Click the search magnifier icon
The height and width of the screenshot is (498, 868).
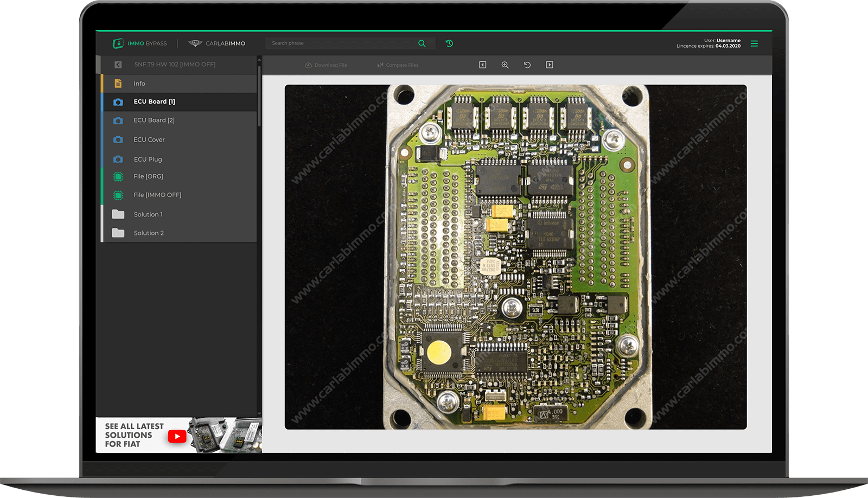click(x=422, y=43)
